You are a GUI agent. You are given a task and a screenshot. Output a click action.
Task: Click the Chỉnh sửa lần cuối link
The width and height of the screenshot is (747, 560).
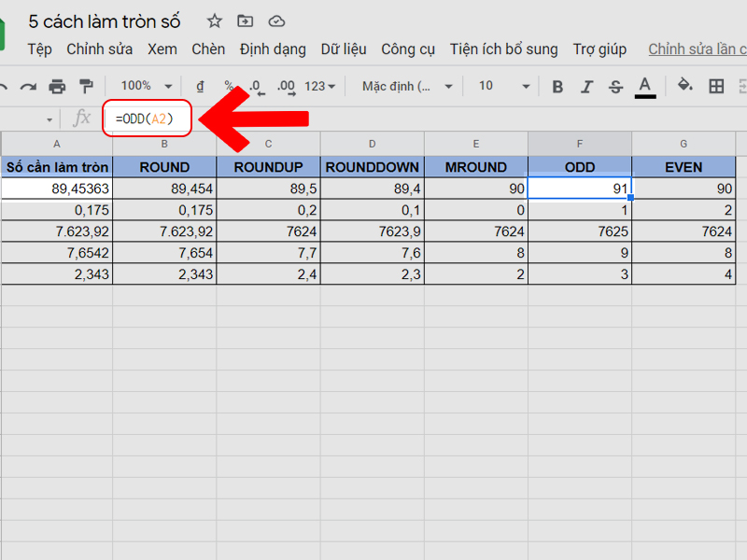click(697, 49)
